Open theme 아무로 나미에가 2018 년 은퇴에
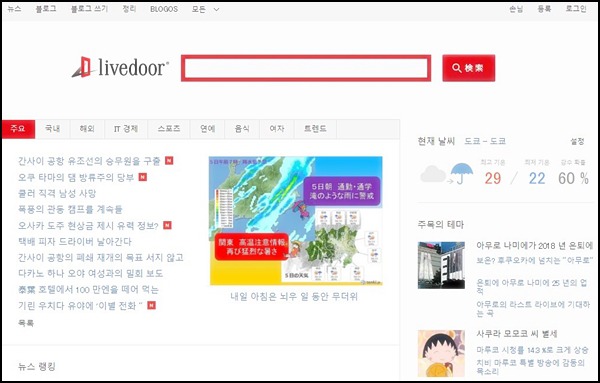This screenshot has width=600, height=383. pos(535,246)
